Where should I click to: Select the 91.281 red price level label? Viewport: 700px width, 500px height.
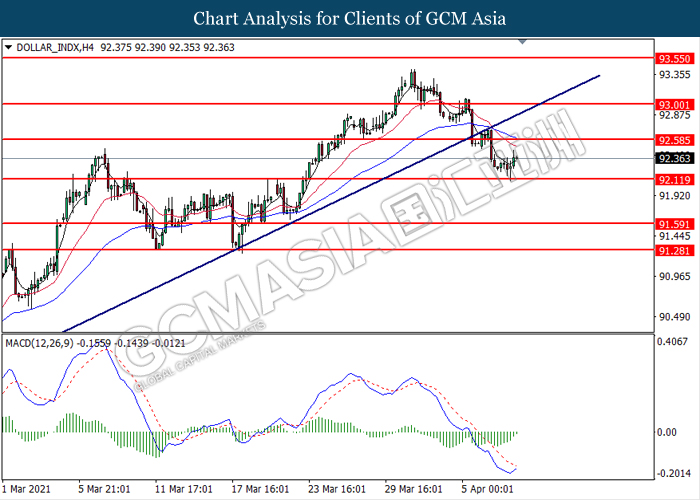(x=675, y=251)
